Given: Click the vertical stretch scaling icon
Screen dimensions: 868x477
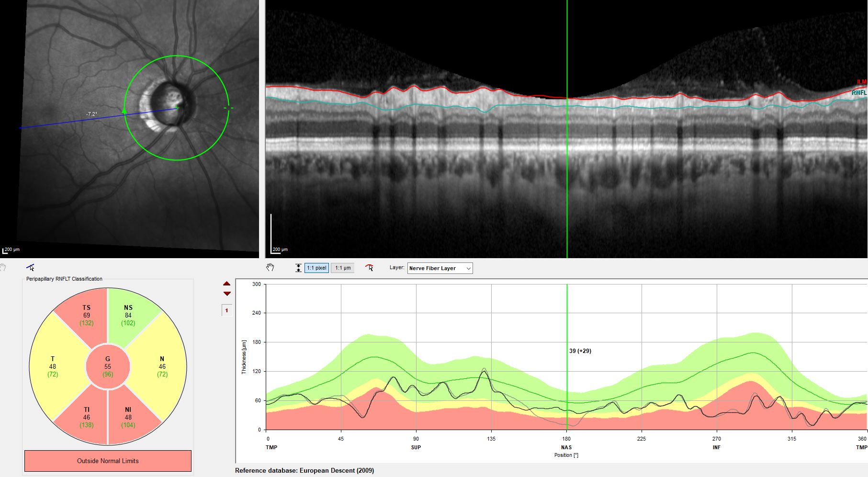Looking at the screenshot, I should pyautogui.click(x=298, y=268).
